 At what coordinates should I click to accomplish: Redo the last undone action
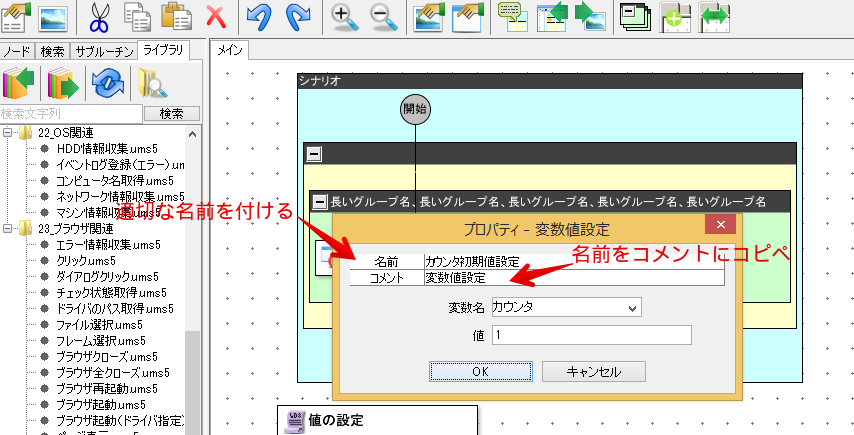[298, 17]
